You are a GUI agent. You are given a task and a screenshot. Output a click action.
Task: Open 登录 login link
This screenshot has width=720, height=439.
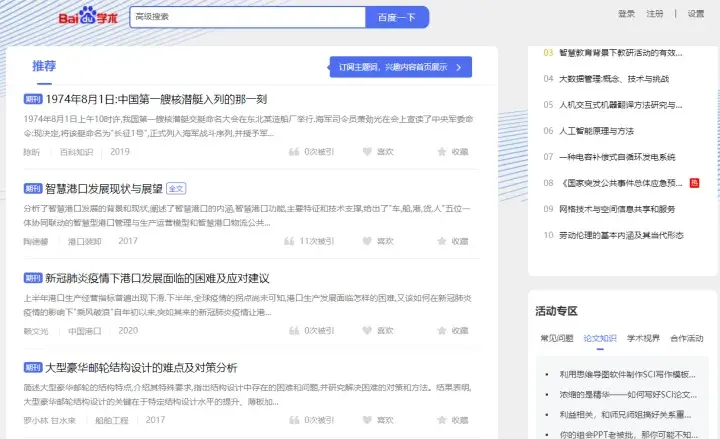tap(626, 14)
